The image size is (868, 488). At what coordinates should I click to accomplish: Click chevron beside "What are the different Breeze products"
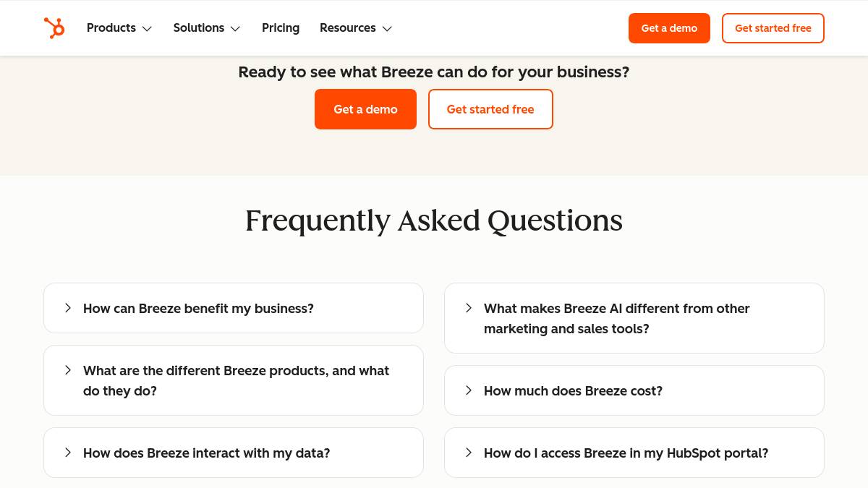(68, 370)
